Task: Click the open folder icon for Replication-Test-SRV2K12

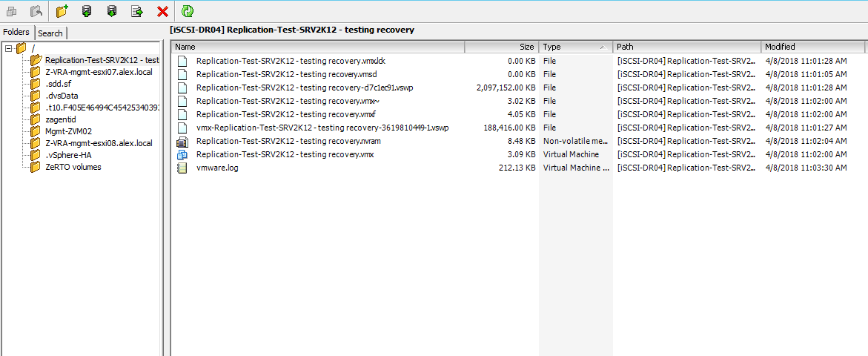Action: point(36,60)
